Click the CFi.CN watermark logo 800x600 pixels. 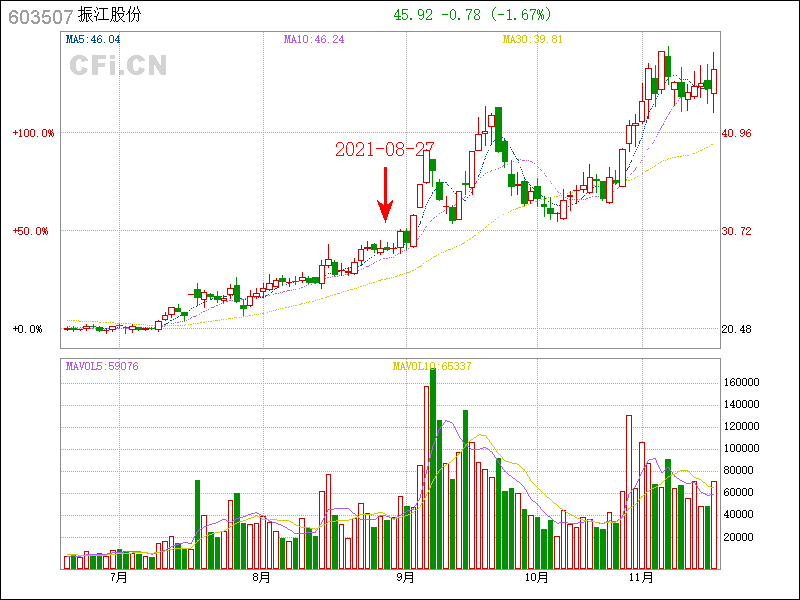click(x=118, y=66)
